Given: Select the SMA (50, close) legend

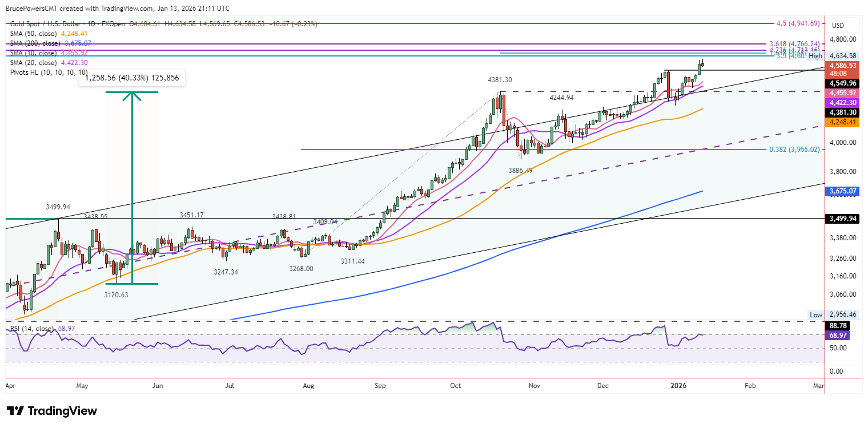Looking at the screenshot, I should [34, 34].
